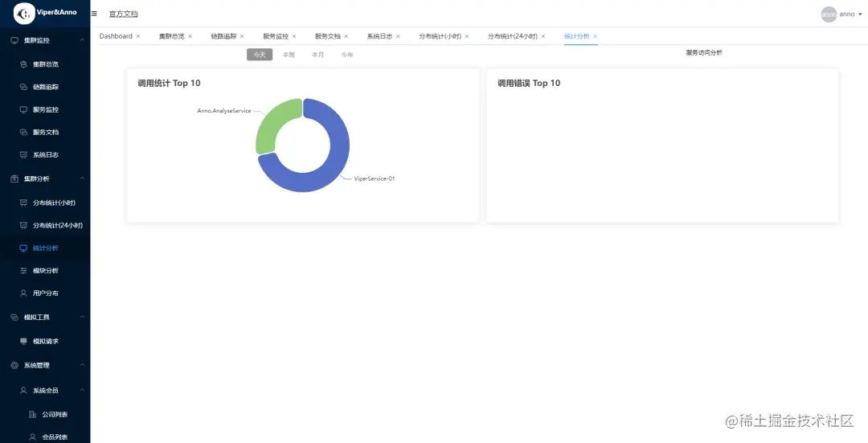Click the 分布统计(24小时) sidebar icon
This screenshot has height=443, width=868.
[x=23, y=225]
